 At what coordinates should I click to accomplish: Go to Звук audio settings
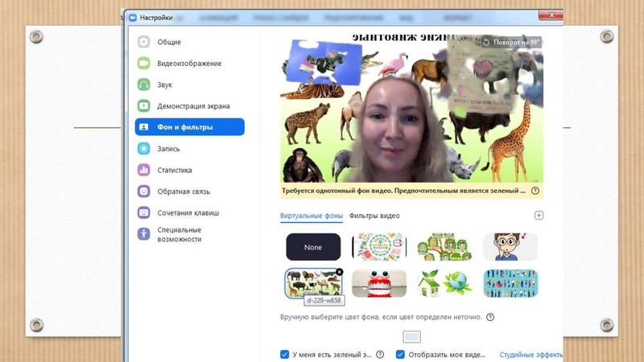[164, 84]
